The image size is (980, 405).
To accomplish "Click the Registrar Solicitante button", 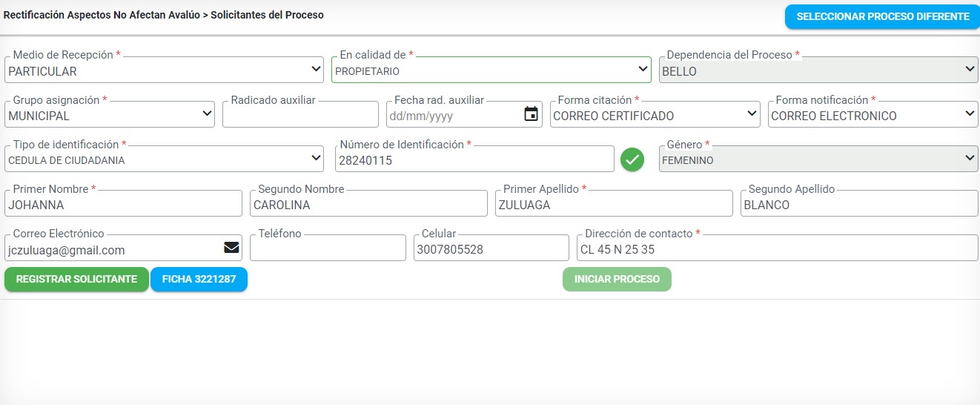I will 76,279.
